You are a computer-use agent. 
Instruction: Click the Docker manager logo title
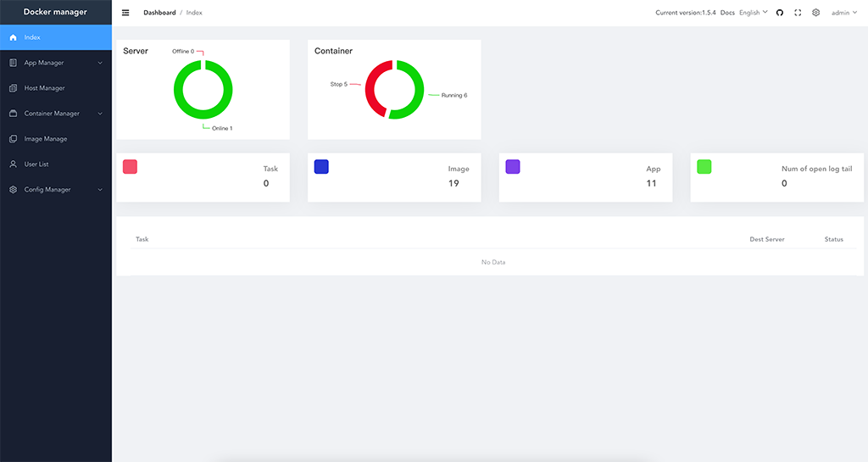pos(55,12)
